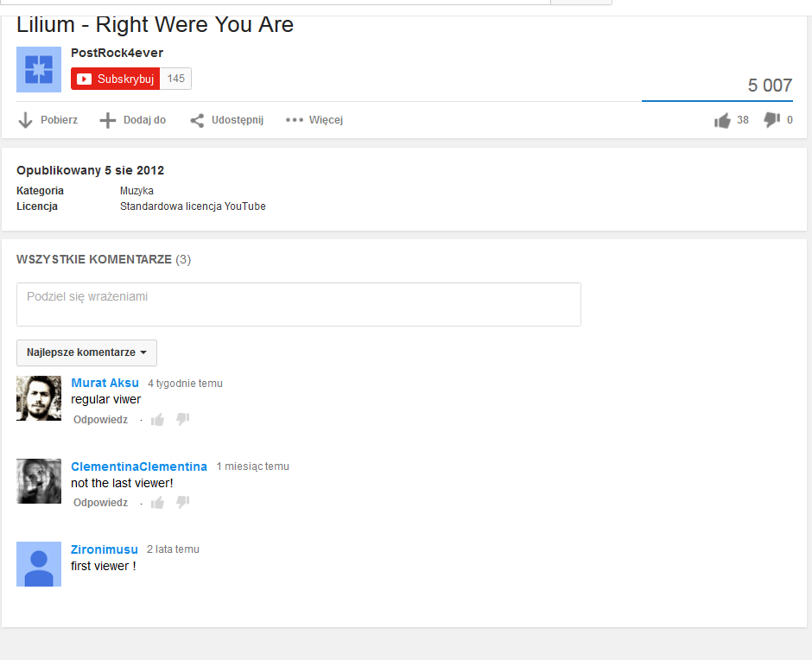Click the comment text 'first viewer !'
The height and width of the screenshot is (660, 812).
coord(103,566)
